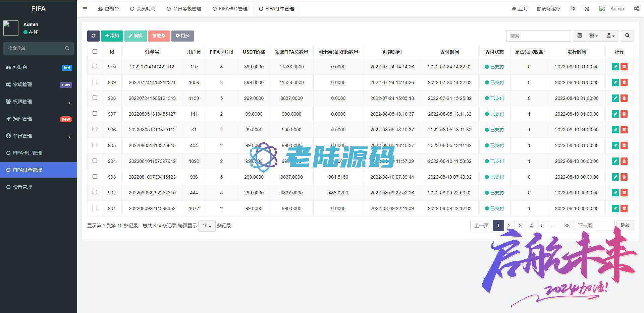Expand 权限管理 in the sidebar

point(39,102)
